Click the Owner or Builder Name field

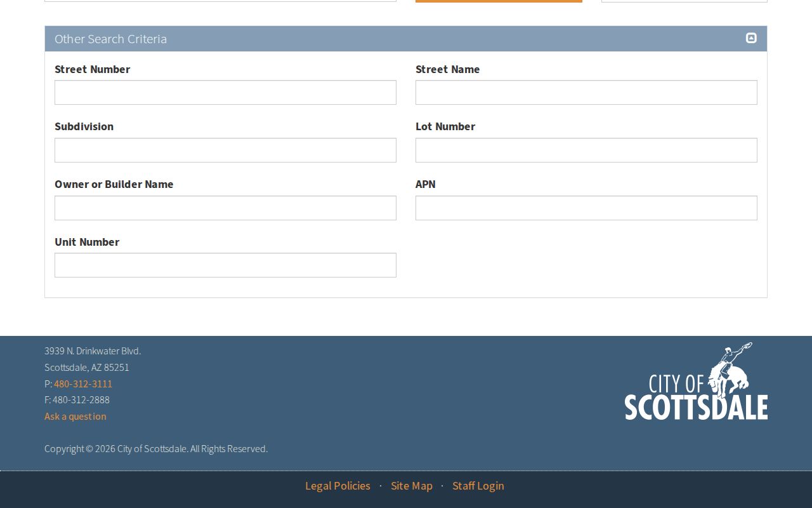(225, 208)
